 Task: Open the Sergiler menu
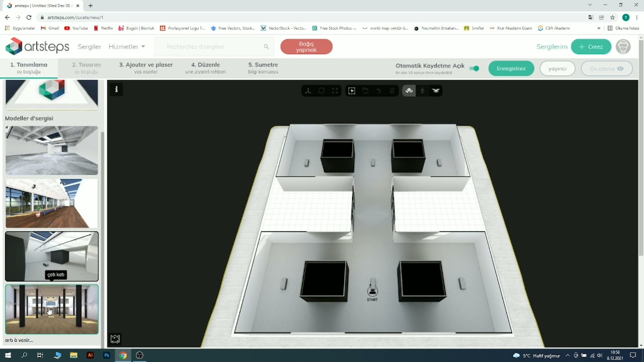pos(90,46)
